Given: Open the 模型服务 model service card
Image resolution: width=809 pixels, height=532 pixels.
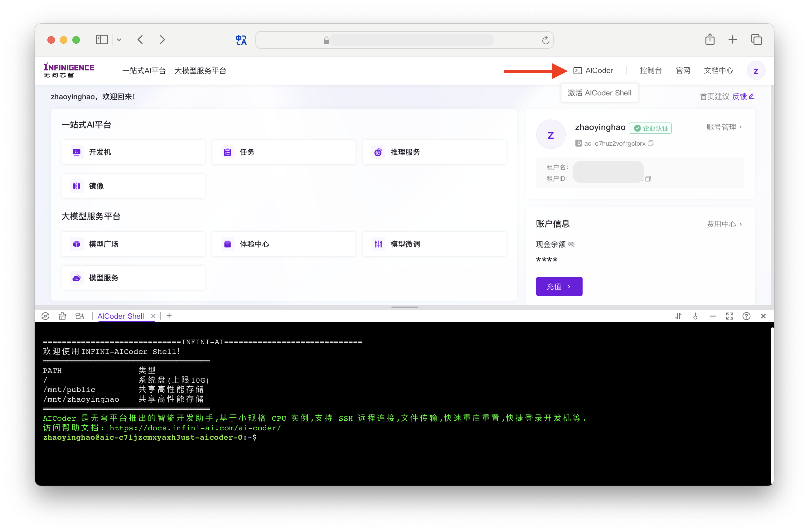Looking at the screenshot, I should (133, 278).
